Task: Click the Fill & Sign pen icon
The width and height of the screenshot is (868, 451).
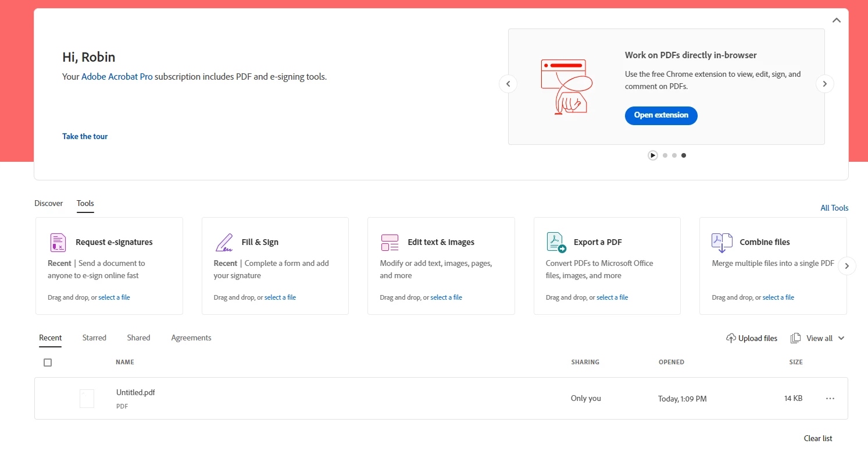Action: [224, 242]
